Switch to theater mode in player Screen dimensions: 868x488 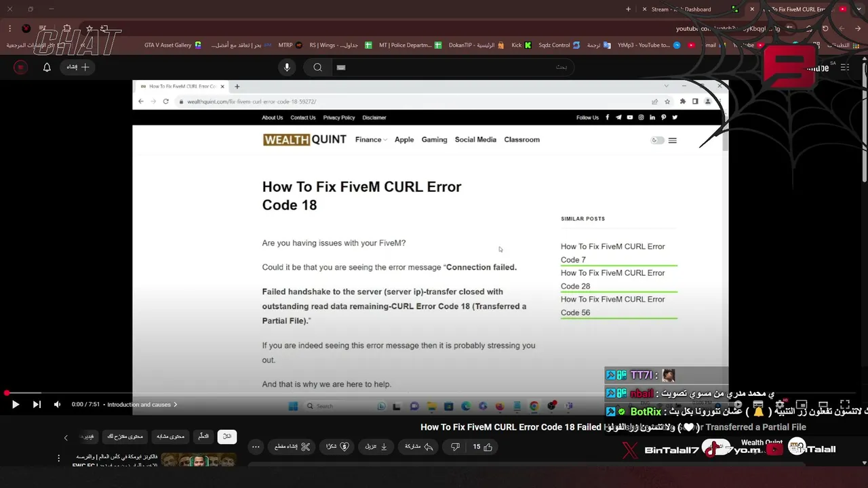coord(823,405)
